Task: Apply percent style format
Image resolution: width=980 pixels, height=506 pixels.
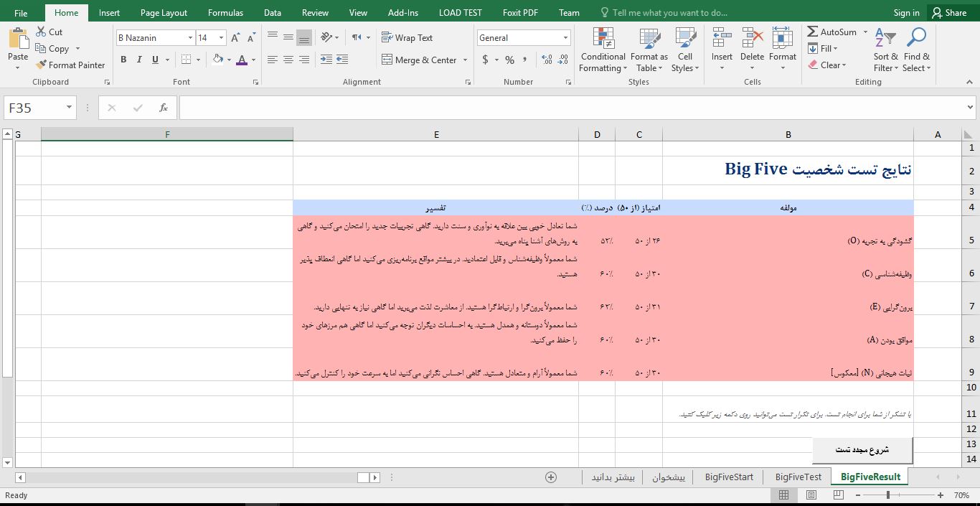Action: (509, 60)
